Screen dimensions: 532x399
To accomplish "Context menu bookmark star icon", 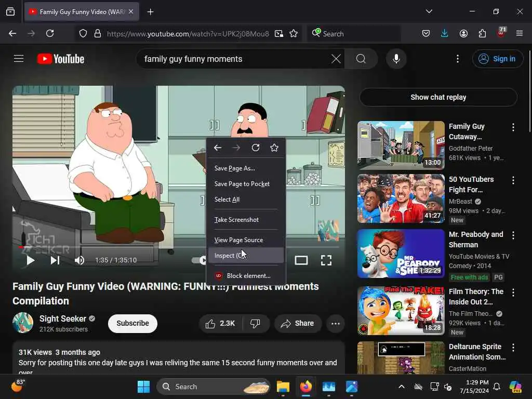I will tap(274, 148).
